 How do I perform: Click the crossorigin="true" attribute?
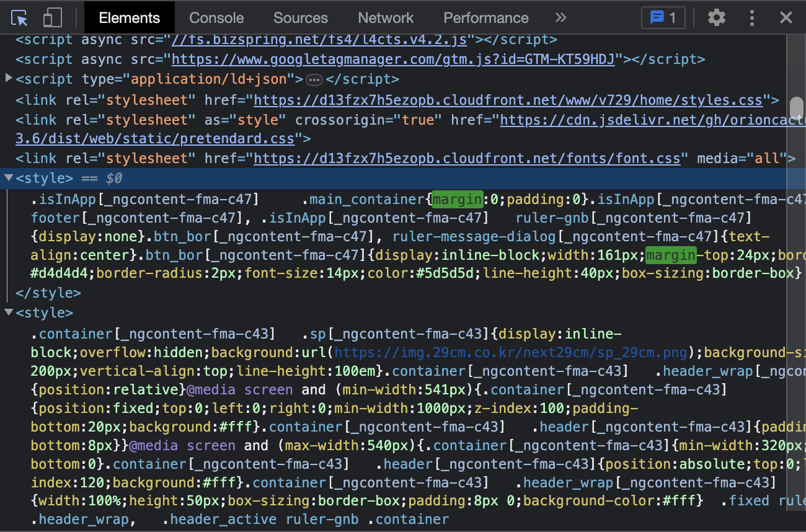[369, 120]
